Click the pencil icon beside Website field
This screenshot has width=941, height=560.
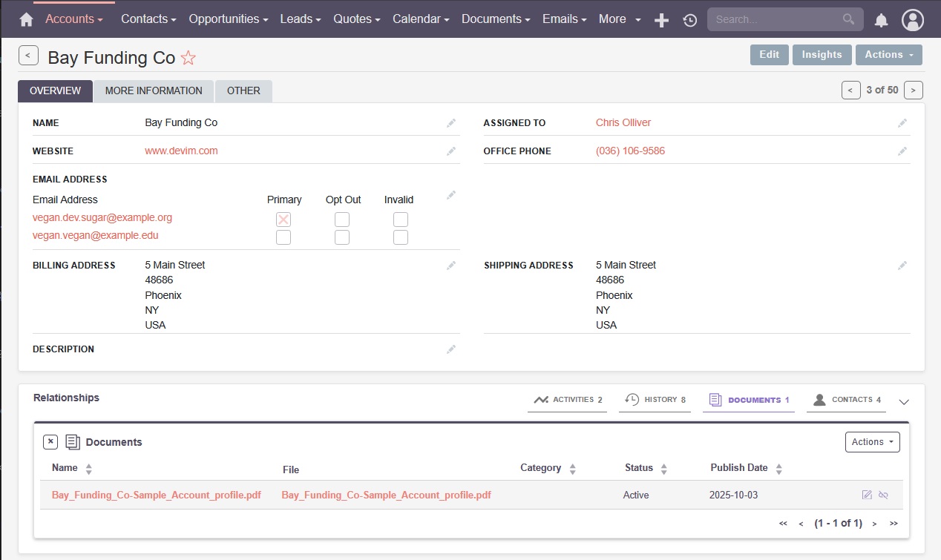(450, 151)
